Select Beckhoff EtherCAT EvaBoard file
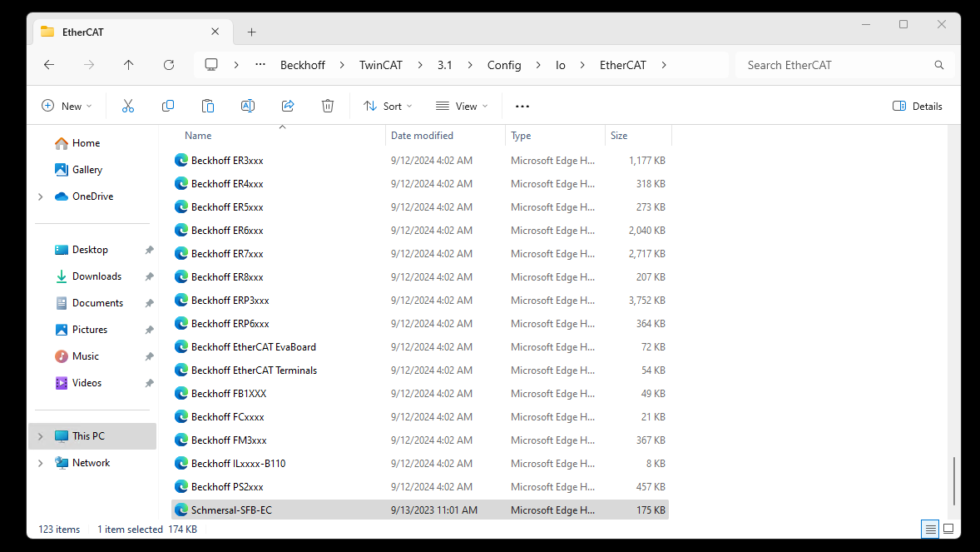The image size is (980, 552). (x=420, y=346)
